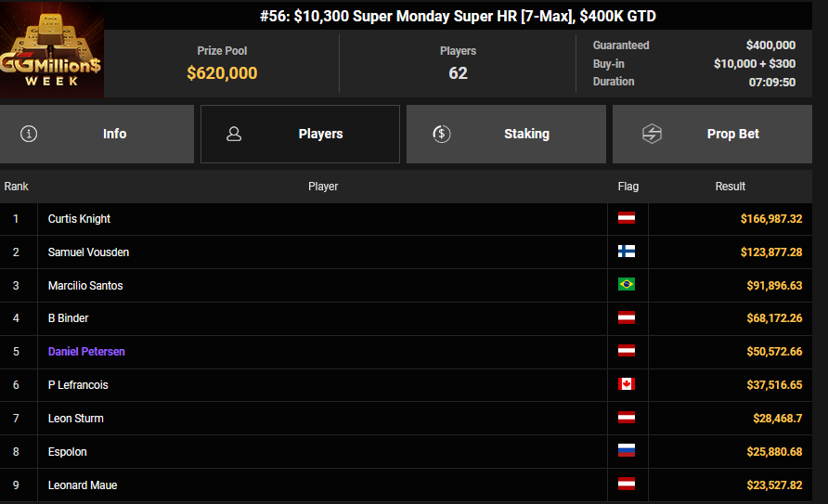This screenshot has width=828, height=504.
Task: Click player name Curtis Knight
Action: coord(79,219)
